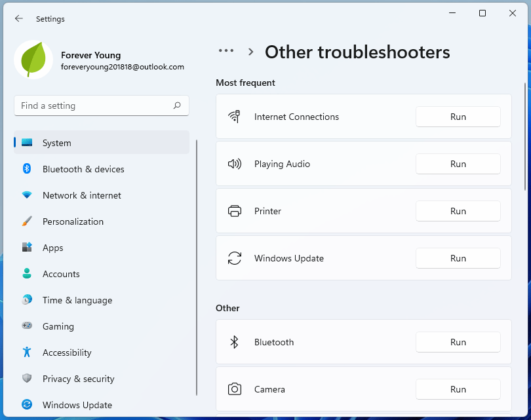Expand the breadcrumb ellipsis
531x420 pixels.
(226, 50)
